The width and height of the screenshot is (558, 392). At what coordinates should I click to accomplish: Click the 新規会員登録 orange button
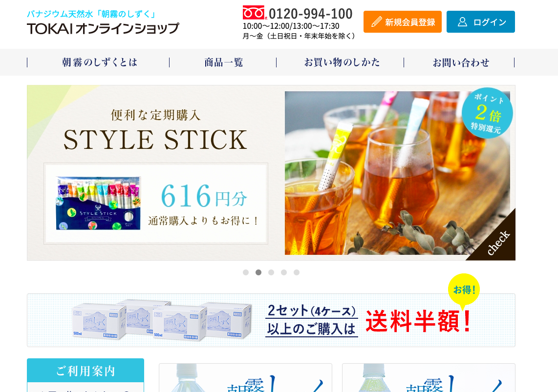point(403,21)
